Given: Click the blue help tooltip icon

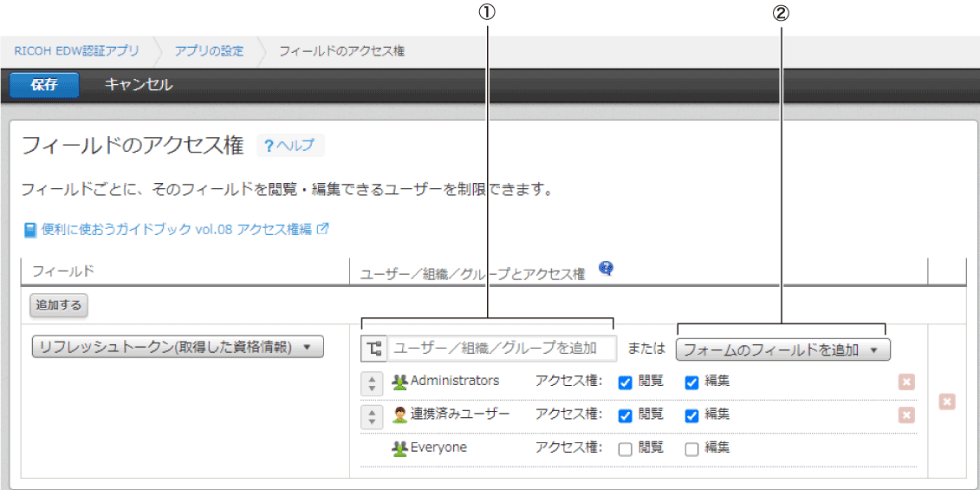Looking at the screenshot, I should (606, 269).
